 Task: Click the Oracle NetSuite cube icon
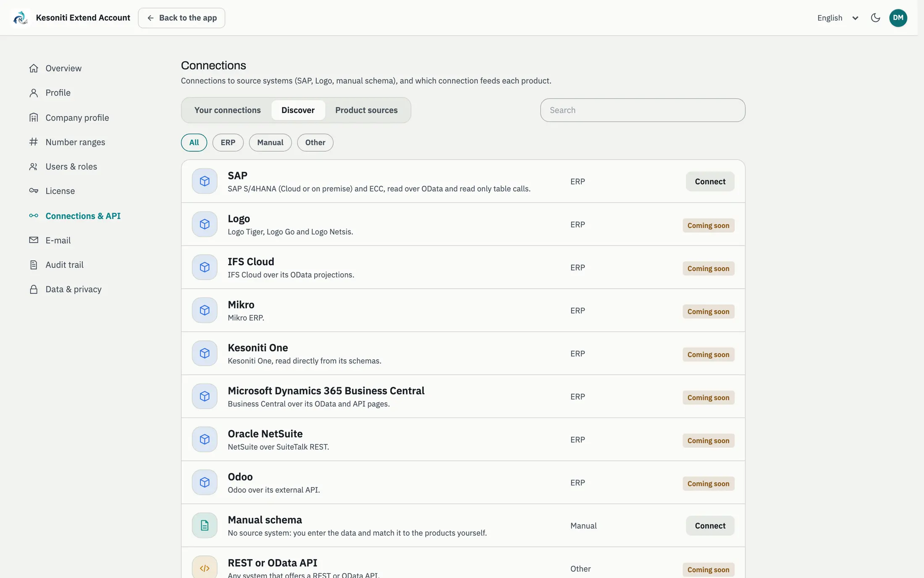205,439
